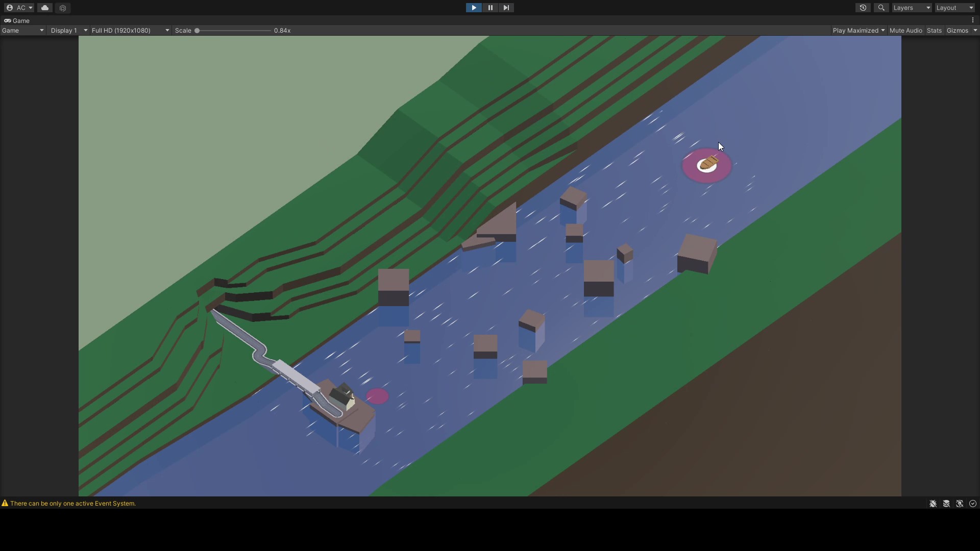Open the Undo History icon
The height and width of the screenshot is (551, 980).
tap(863, 8)
